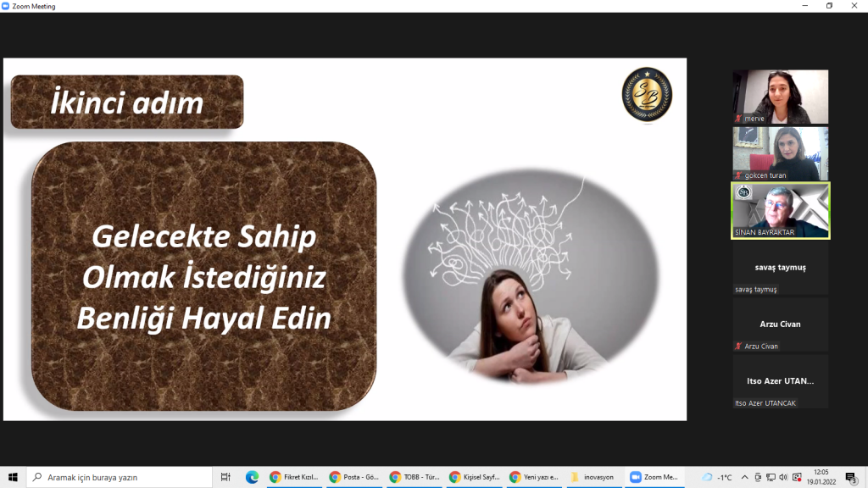Select gokcen turan's video thumbnail
The width and height of the screenshot is (868, 488).
pos(780,153)
